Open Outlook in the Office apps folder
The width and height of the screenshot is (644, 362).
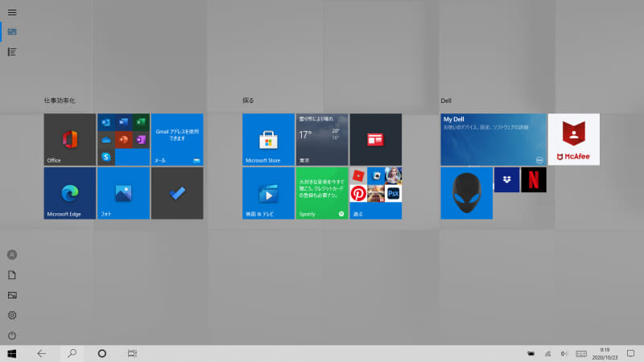[106, 122]
